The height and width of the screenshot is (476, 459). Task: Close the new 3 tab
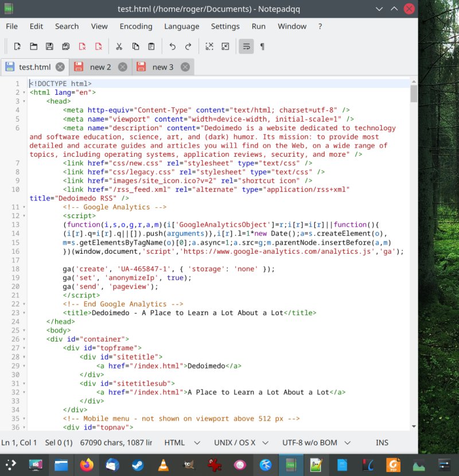(x=185, y=67)
